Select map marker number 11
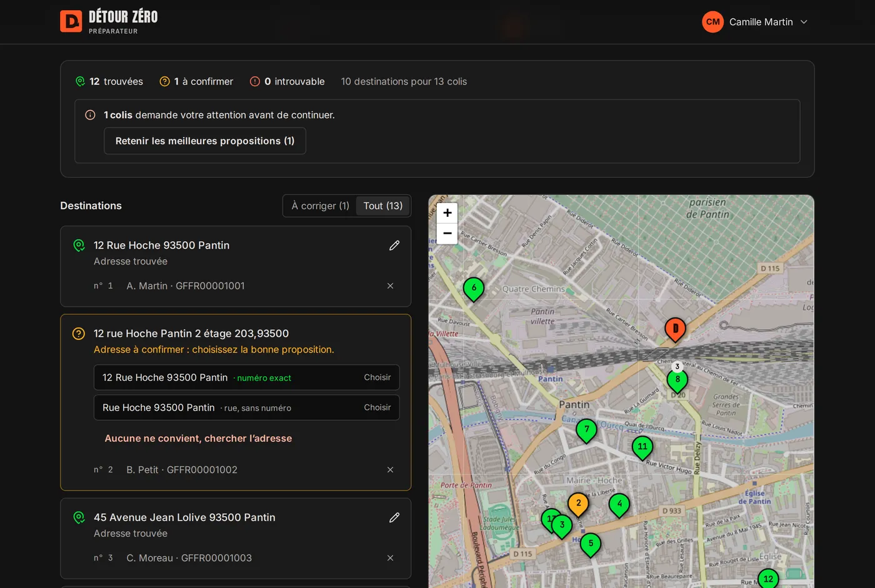875x588 pixels. [642, 447]
